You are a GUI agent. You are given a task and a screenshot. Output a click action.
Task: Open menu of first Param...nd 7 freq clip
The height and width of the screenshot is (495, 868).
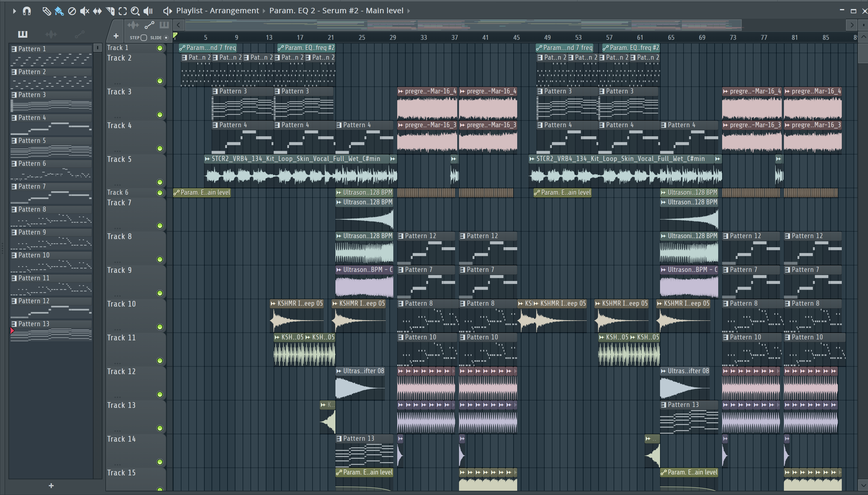182,48
